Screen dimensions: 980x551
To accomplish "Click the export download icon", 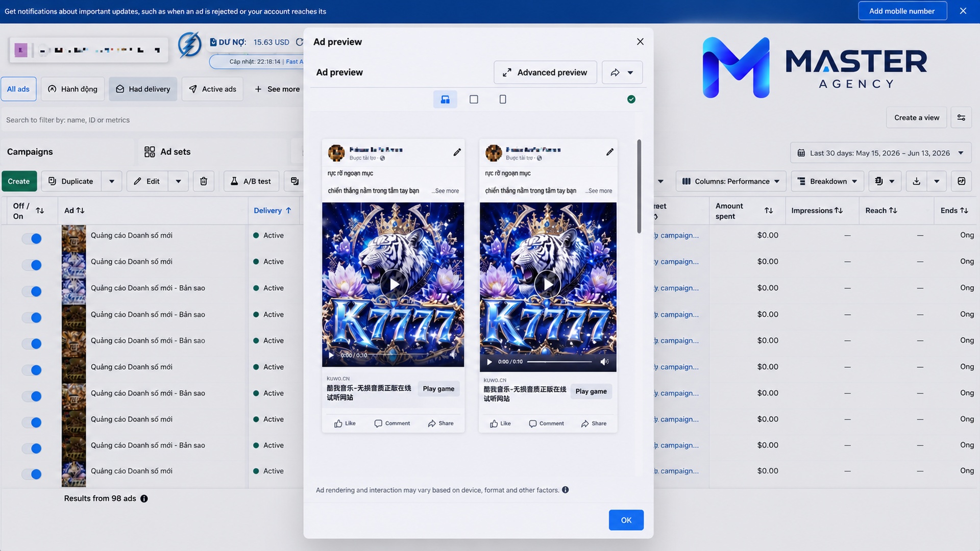I will point(917,181).
